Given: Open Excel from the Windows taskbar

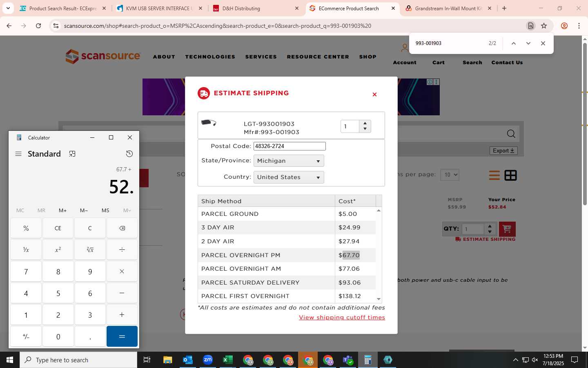Looking at the screenshot, I should [227, 360].
